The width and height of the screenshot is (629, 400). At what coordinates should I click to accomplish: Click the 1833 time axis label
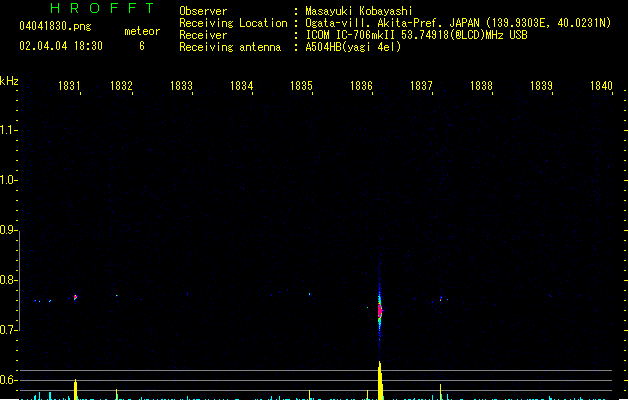click(x=181, y=86)
